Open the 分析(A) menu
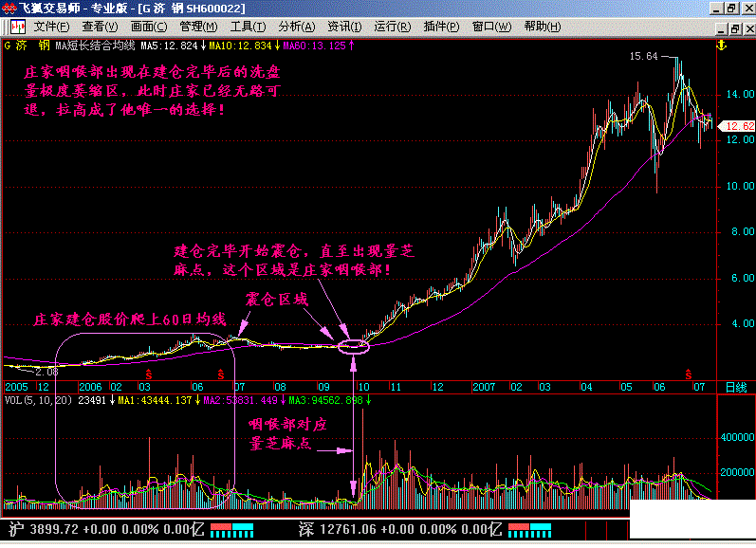756x548 pixels. 297,27
